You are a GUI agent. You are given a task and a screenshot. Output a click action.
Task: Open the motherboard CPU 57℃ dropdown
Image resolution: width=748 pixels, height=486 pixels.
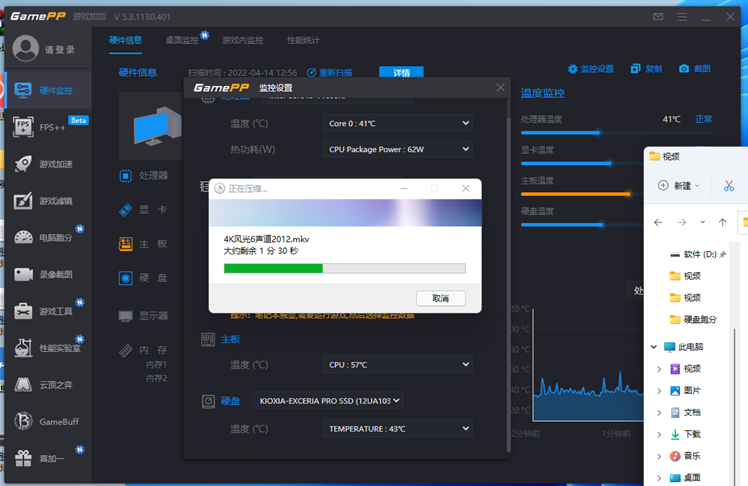point(397,364)
